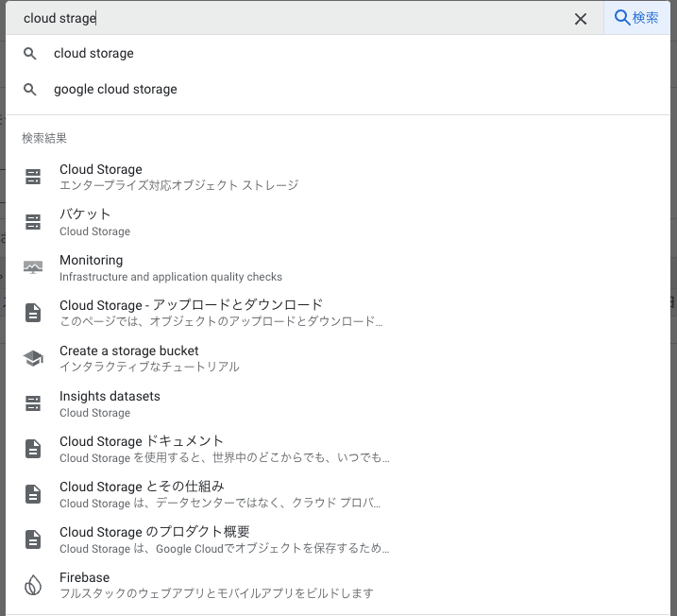Click document icon for 'とその仕組み' result
677x616 pixels.
(x=33, y=494)
